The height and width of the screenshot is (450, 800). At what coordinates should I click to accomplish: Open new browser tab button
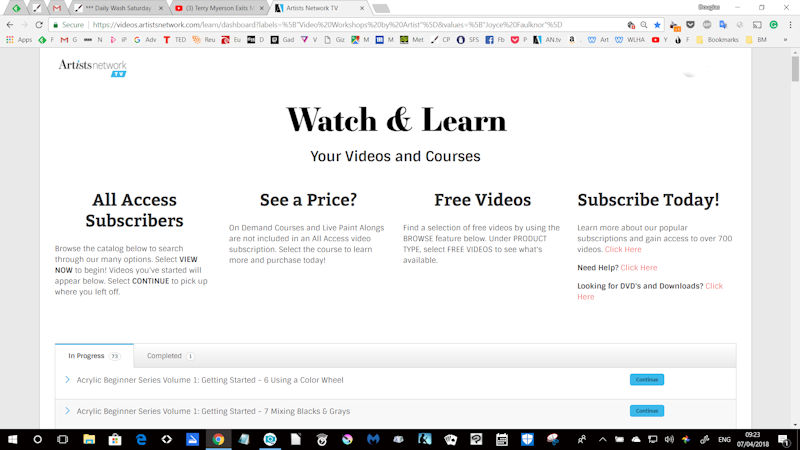[381, 9]
